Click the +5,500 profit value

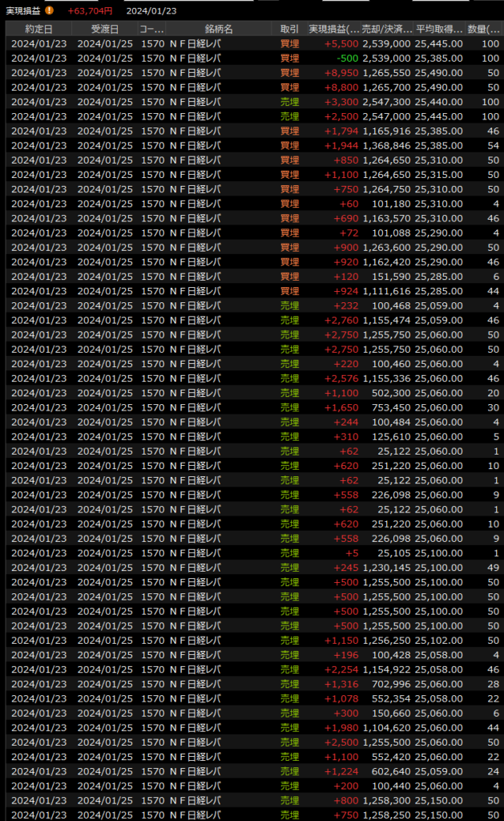341,43
